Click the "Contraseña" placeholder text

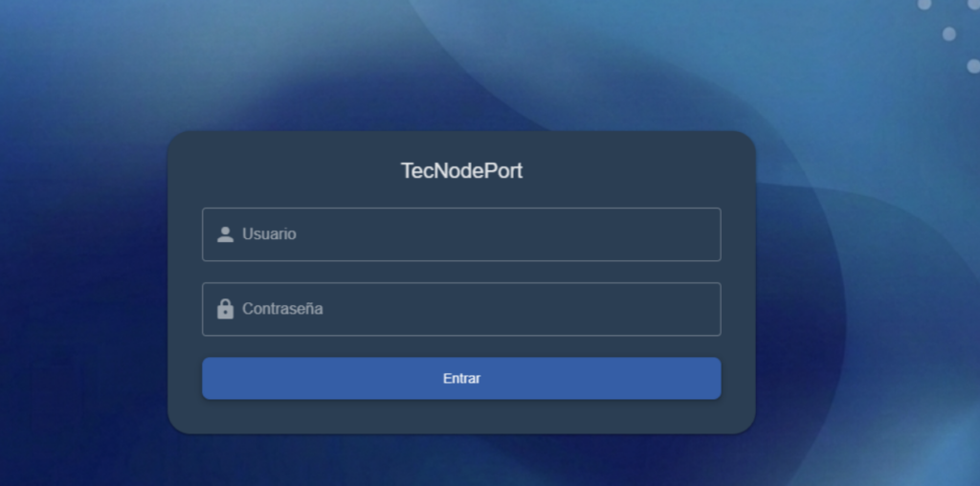pos(282,309)
